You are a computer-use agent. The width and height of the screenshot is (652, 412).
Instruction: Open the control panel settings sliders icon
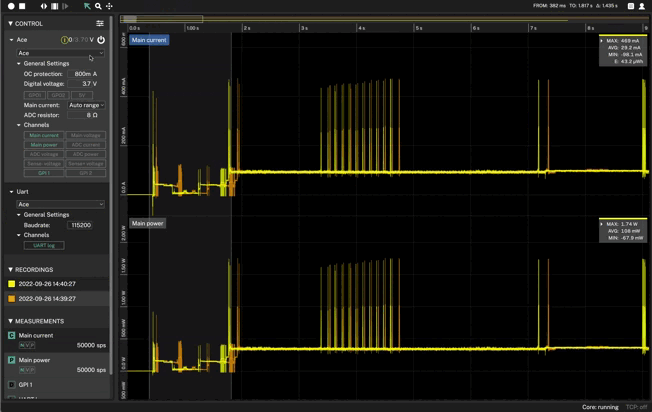pos(100,23)
